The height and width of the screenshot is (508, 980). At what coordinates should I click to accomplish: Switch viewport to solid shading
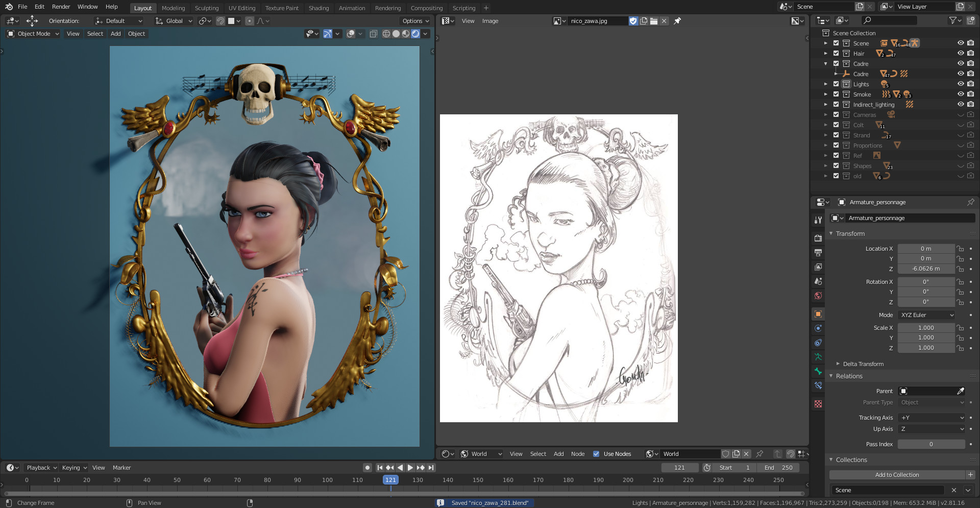coord(396,34)
